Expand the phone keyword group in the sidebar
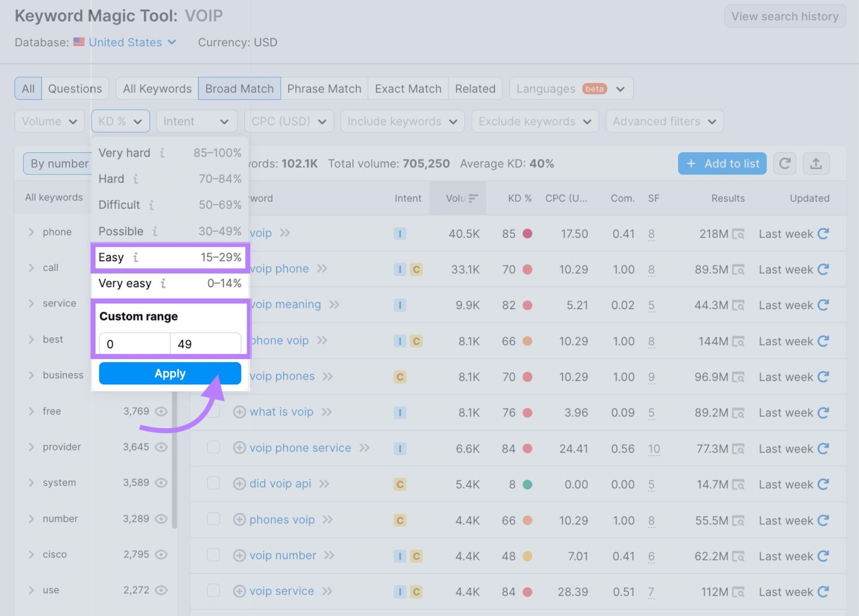The image size is (859, 616). point(31,232)
